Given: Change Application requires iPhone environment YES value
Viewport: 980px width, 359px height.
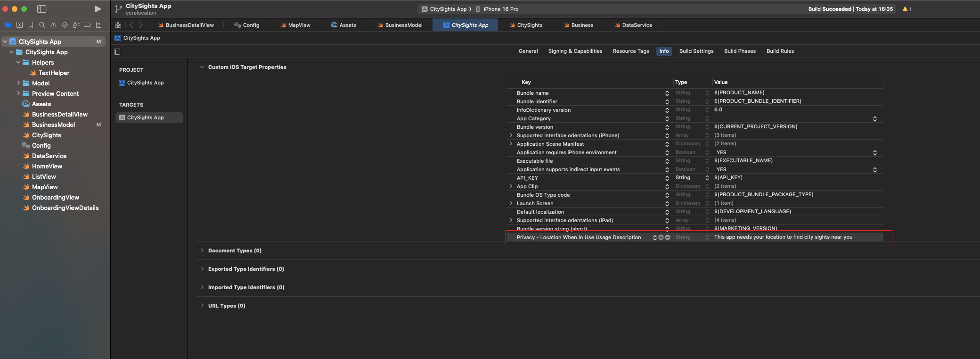Looking at the screenshot, I should point(874,152).
